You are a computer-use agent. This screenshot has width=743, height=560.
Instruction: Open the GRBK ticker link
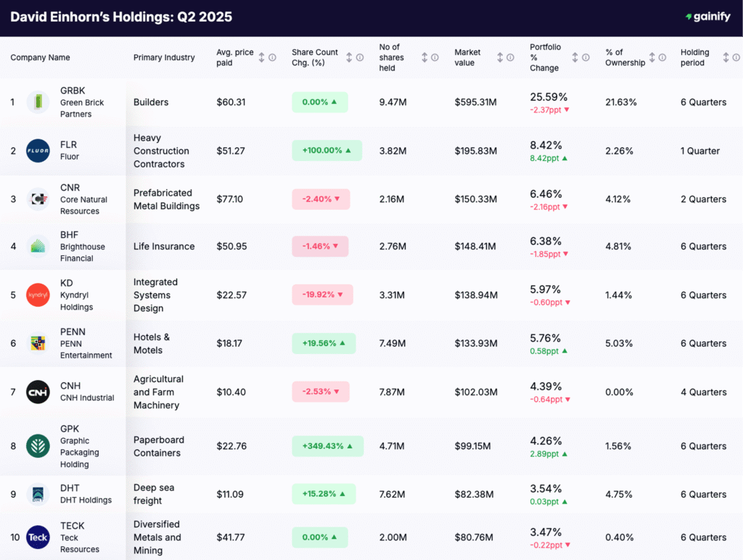pos(73,91)
